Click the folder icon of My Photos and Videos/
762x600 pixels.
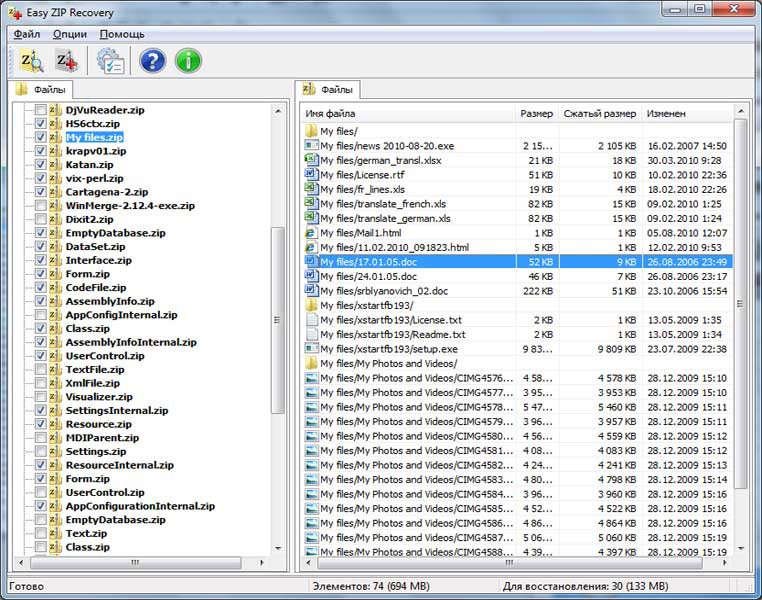pyautogui.click(x=311, y=363)
